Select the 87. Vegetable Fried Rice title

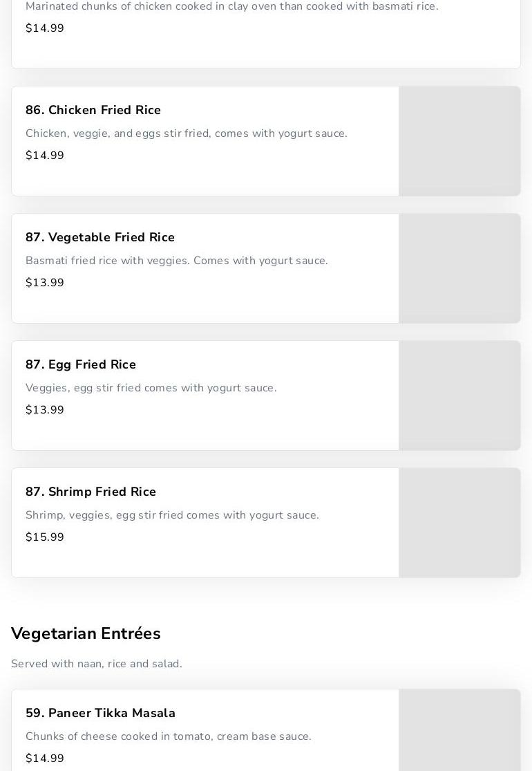[x=100, y=238]
